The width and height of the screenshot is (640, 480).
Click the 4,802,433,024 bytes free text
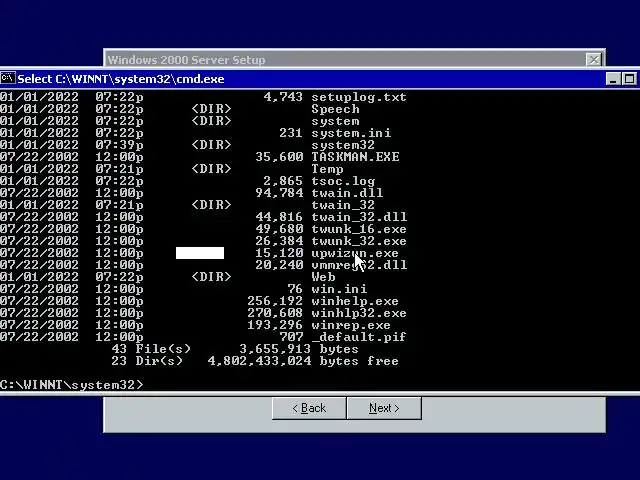303,361
